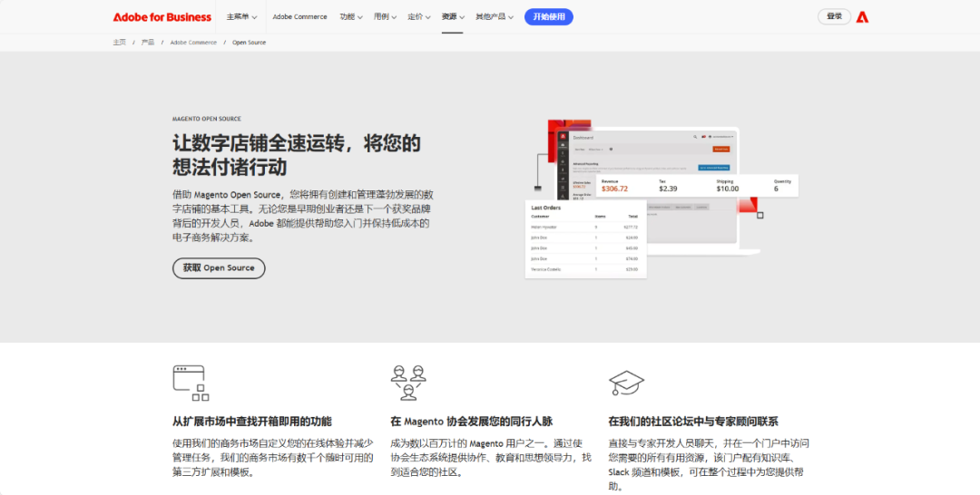Screen dimensions: 980x495
Task: Open the 资源 dropdown menu
Action: [x=453, y=17]
